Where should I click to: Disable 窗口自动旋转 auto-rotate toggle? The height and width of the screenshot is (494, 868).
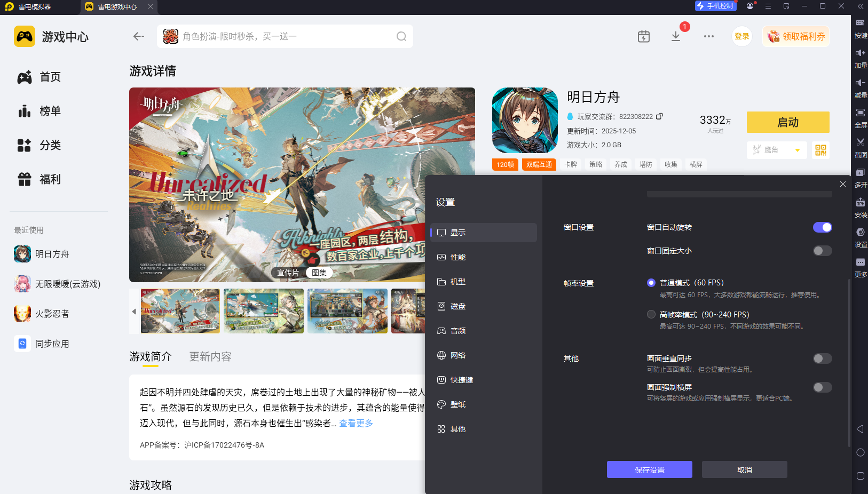(822, 227)
